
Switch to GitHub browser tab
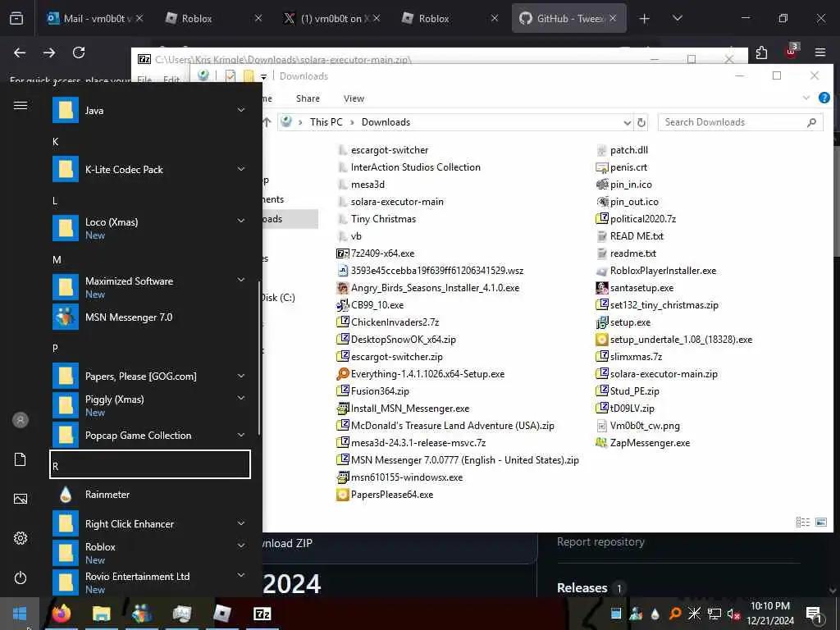click(569, 18)
